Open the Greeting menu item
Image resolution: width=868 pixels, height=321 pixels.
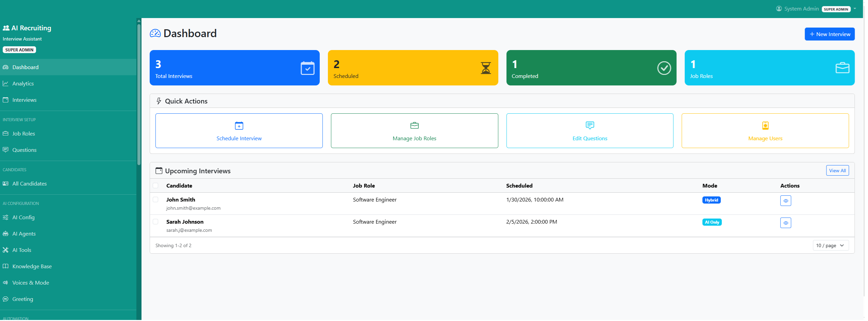pyautogui.click(x=22, y=299)
